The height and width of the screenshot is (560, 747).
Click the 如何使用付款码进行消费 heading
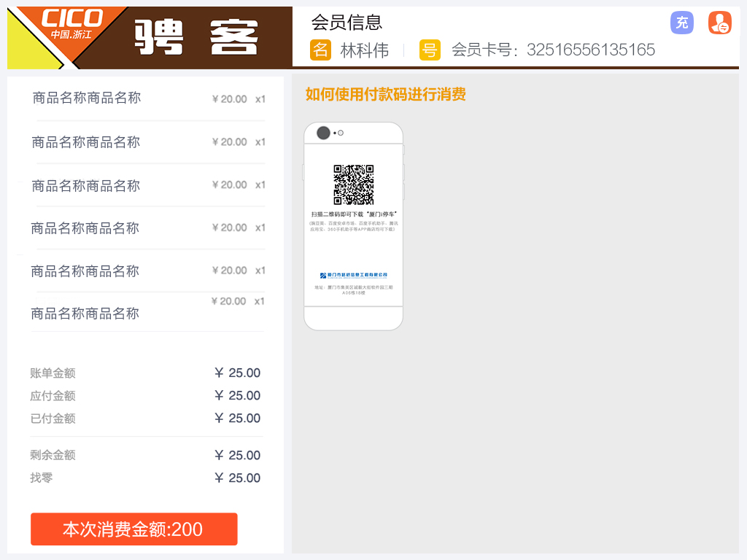pyautogui.click(x=385, y=94)
